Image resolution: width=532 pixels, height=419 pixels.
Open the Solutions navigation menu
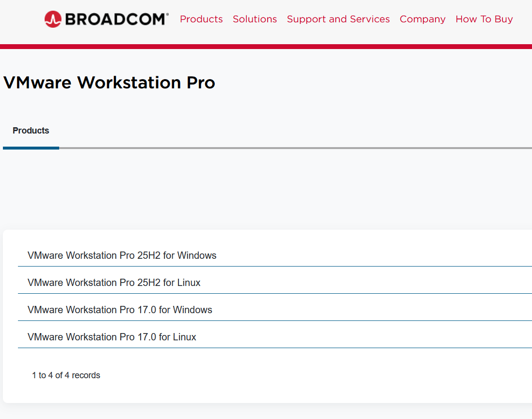[x=255, y=19]
